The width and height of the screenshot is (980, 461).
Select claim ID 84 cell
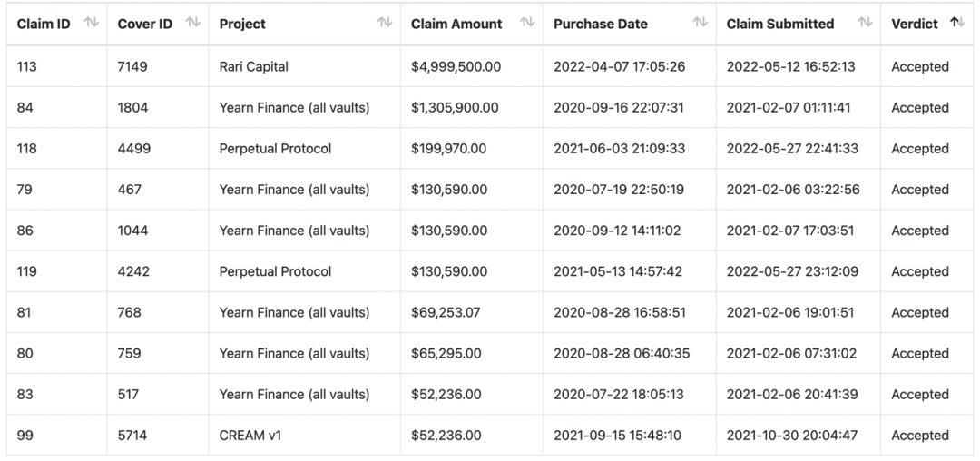(27, 108)
